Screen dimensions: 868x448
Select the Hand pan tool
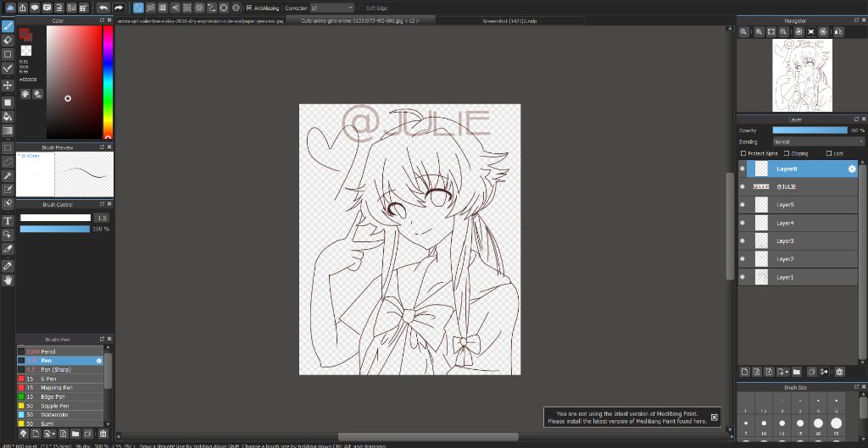(x=8, y=279)
